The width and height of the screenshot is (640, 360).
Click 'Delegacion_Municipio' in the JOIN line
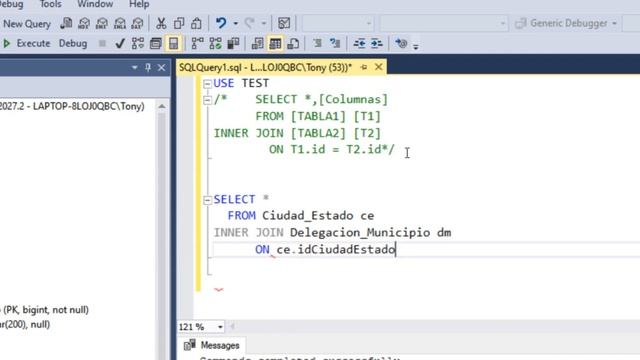coord(360,233)
